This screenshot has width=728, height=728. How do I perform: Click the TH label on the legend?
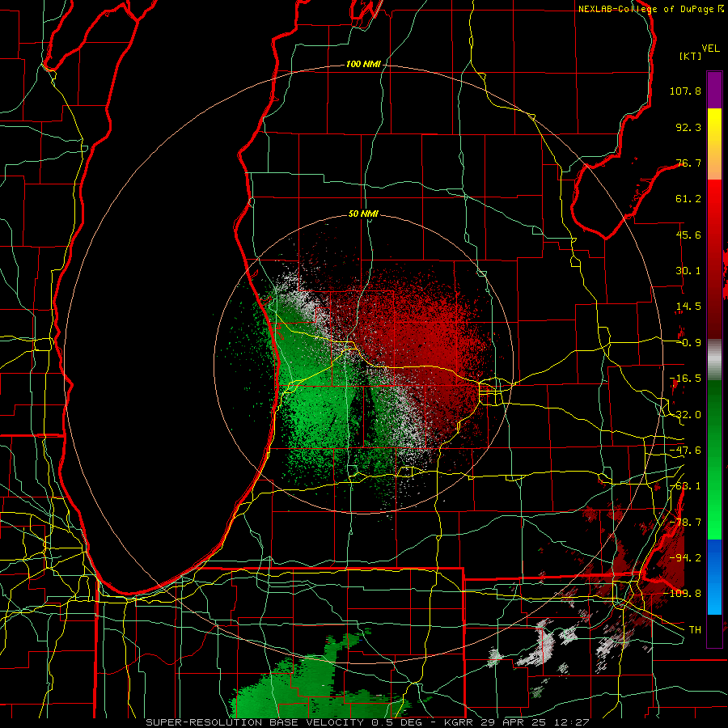pyautogui.click(x=695, y=629)
